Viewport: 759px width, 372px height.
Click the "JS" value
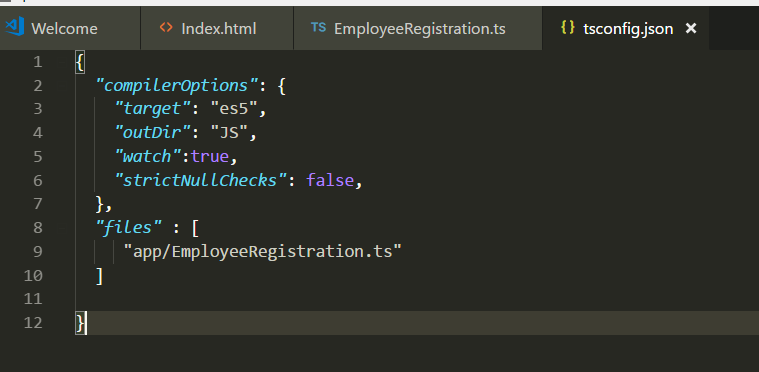coord(229,133)
